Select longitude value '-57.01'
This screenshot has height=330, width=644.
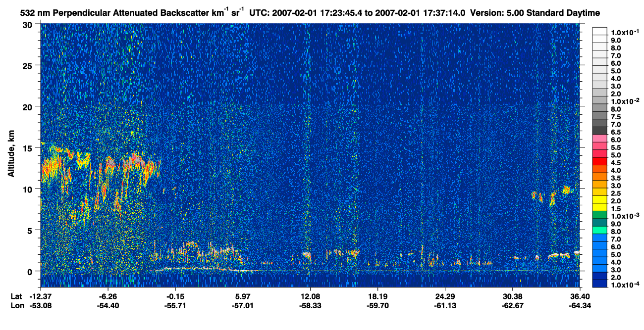(x=243, y=306)
